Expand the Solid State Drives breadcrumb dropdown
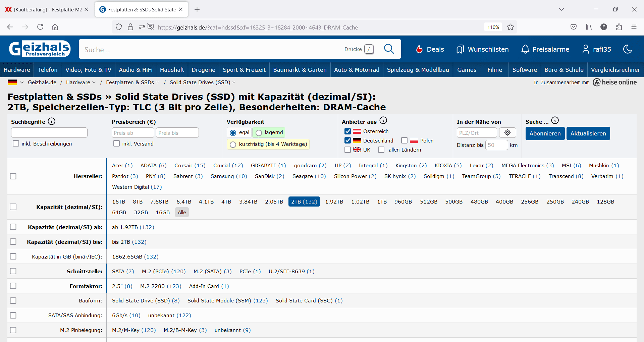 [x=234, y=82]
